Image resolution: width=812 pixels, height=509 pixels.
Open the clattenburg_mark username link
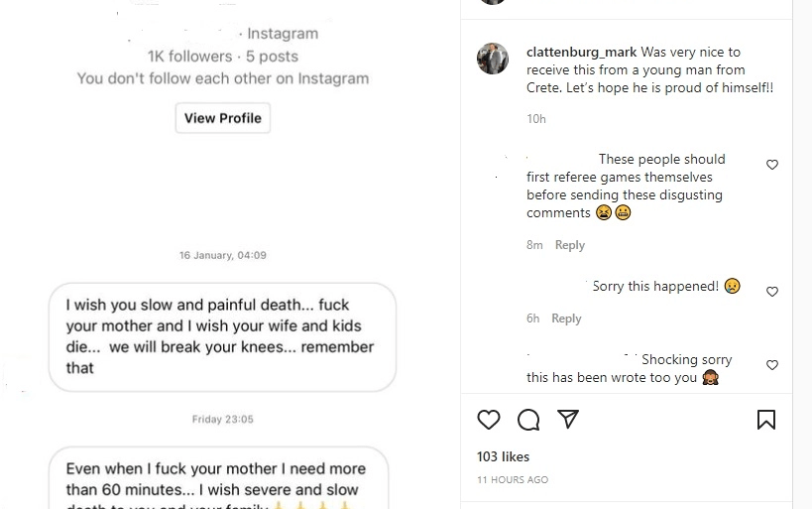tap(582, 52)
